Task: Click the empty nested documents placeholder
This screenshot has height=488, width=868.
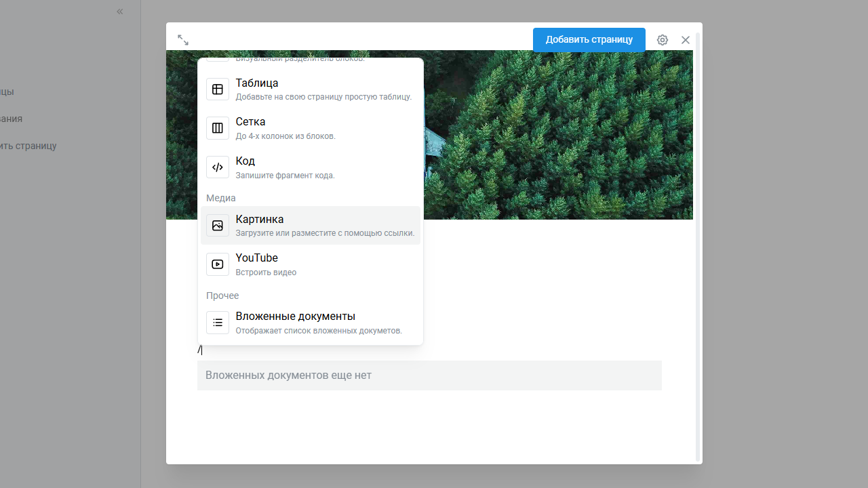Action: (429, 375)
